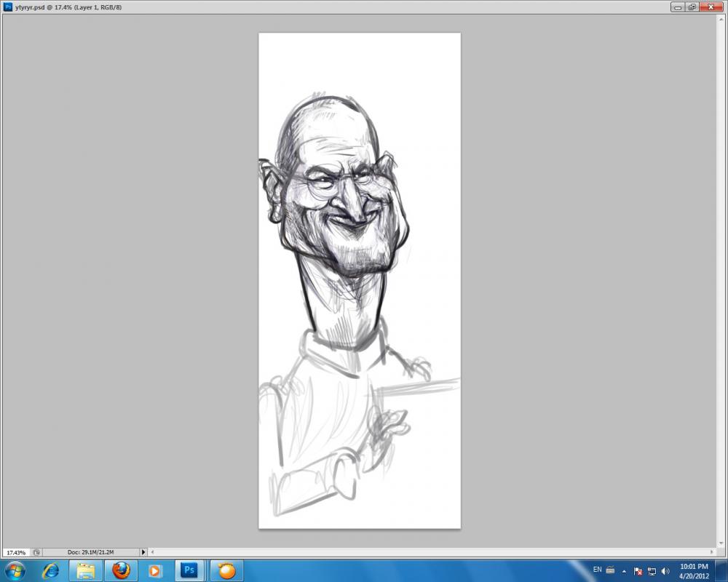Open the Action Center flag icon
This screenshot has width=728, height=582.
click(638, 571)
